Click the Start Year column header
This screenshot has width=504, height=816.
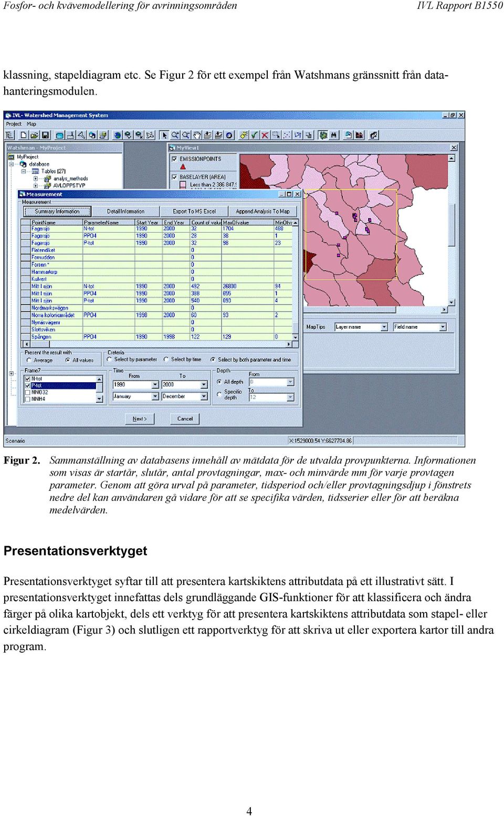[149, 222]
